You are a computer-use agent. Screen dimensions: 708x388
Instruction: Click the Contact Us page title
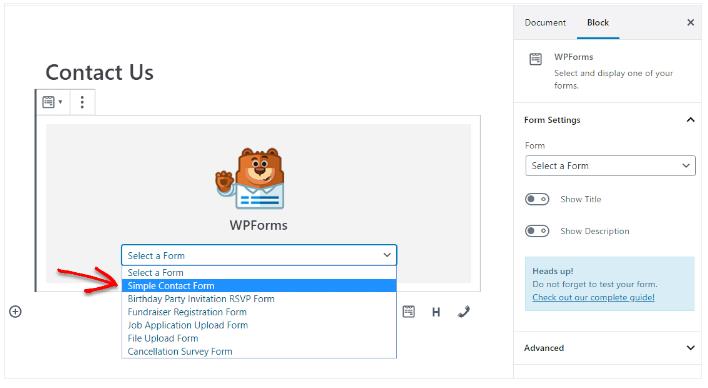[x=100, y=72]
